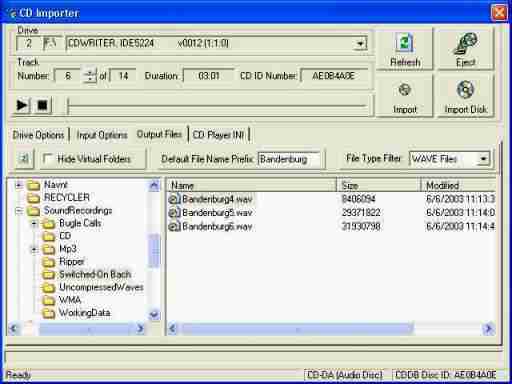Click the Bandenburg6.wav file icon
The image size is (512, 384).
point(174,227)
